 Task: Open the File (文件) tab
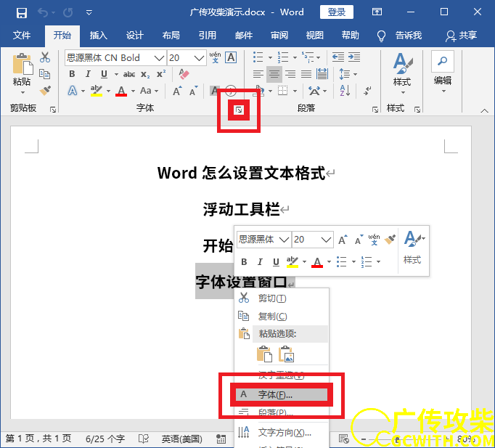pos(22,35)
